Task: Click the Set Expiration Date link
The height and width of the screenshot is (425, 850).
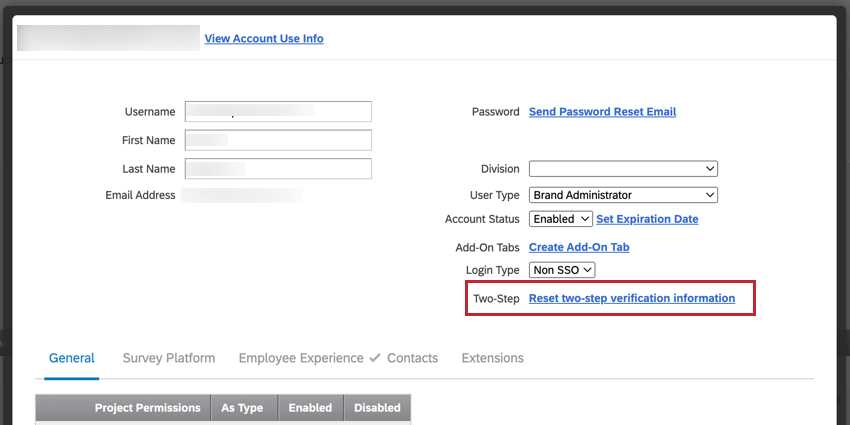Action: pyautogui.click(x=647, y=219)
